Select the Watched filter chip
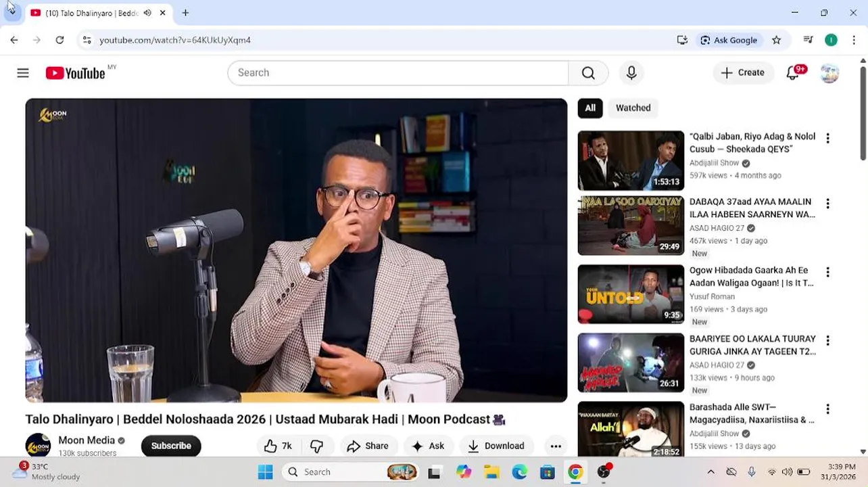The height and width of the screenshot is (487, 868). [633, 108]
